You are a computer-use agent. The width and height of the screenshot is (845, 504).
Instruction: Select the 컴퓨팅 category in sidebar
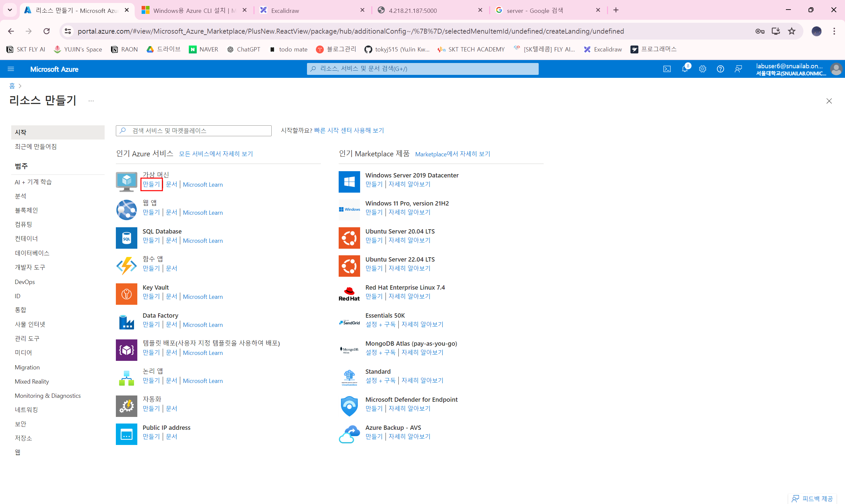pos(23,224)
